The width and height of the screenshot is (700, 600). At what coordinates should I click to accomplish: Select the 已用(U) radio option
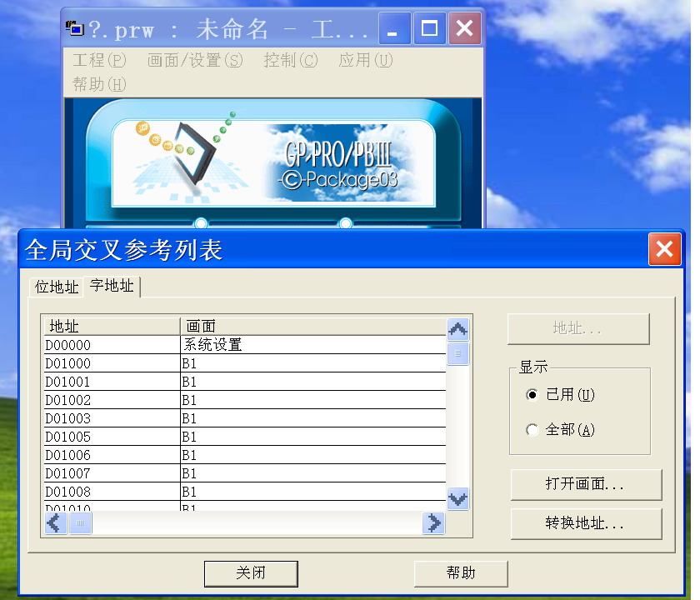coord(532,395)
